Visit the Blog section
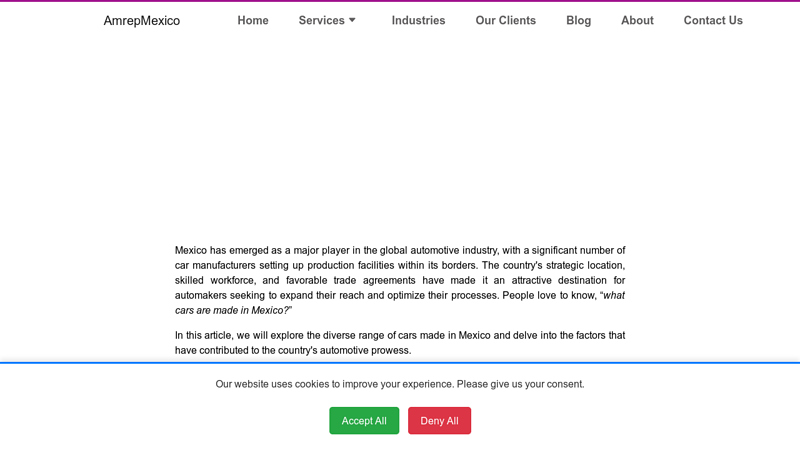The height and width of the screenshot is (450, 800). click(578, 20)
